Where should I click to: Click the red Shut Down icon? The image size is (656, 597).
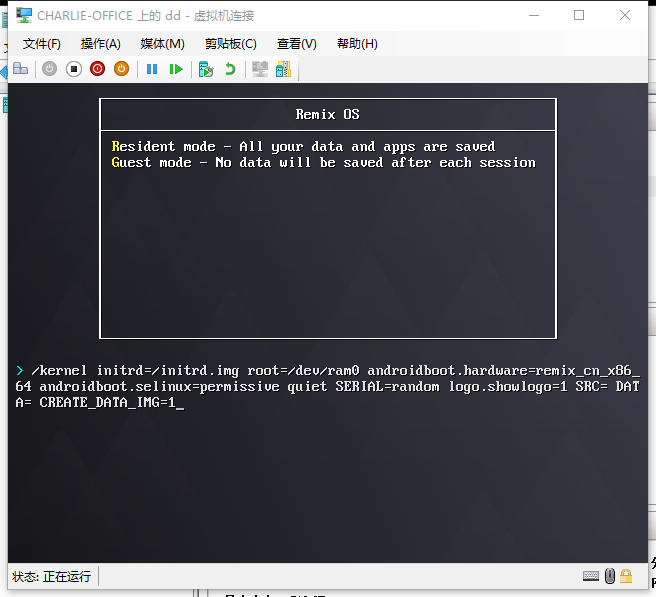click(x=97, y=69)
